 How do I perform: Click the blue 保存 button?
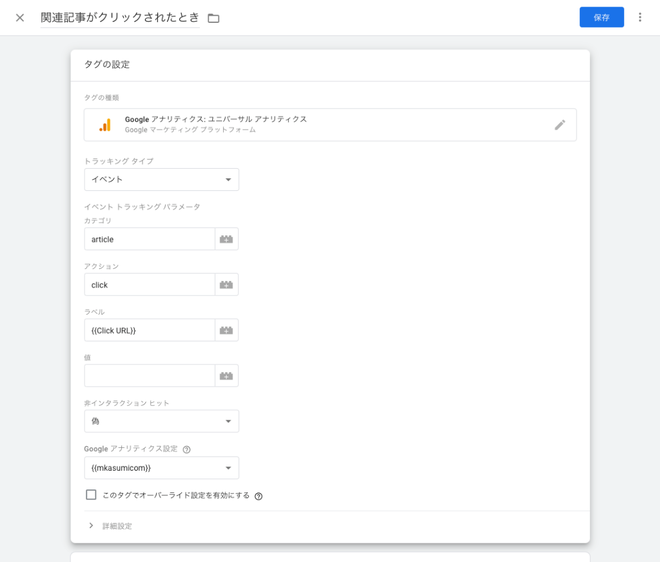[601, 18]
